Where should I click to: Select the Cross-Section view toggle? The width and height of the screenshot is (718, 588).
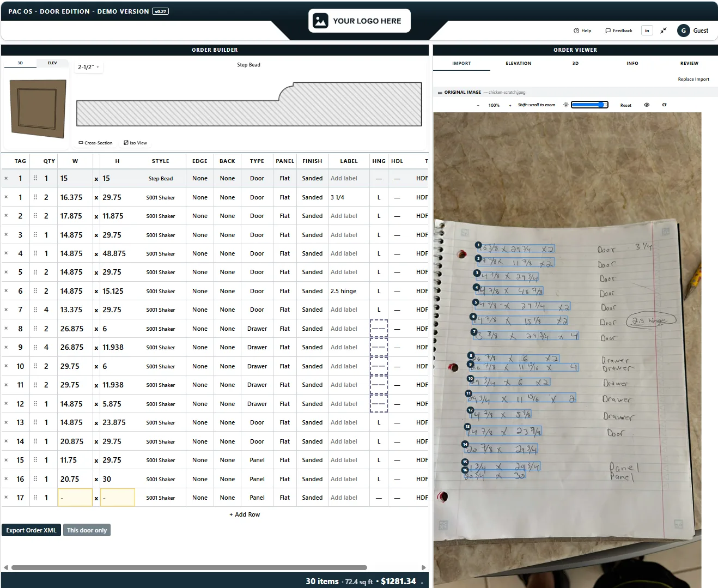tap(95, 143)
